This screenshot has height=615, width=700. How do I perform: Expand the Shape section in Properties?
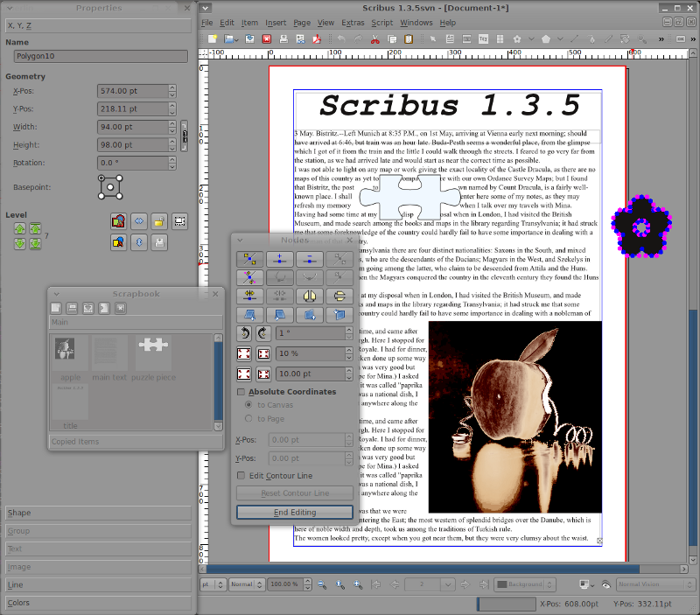pos(96,513)
